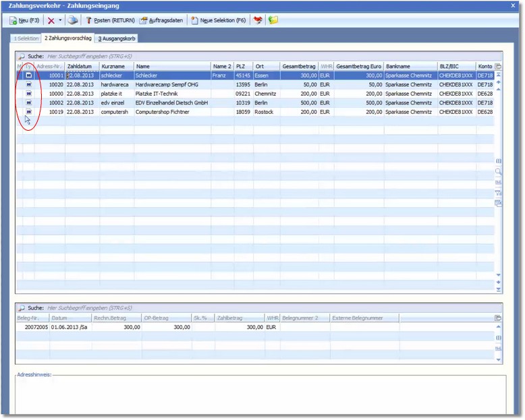Click the magnifier icon beside the upper table
This screenshot has width=525, height=420.
tap(499, 173)
